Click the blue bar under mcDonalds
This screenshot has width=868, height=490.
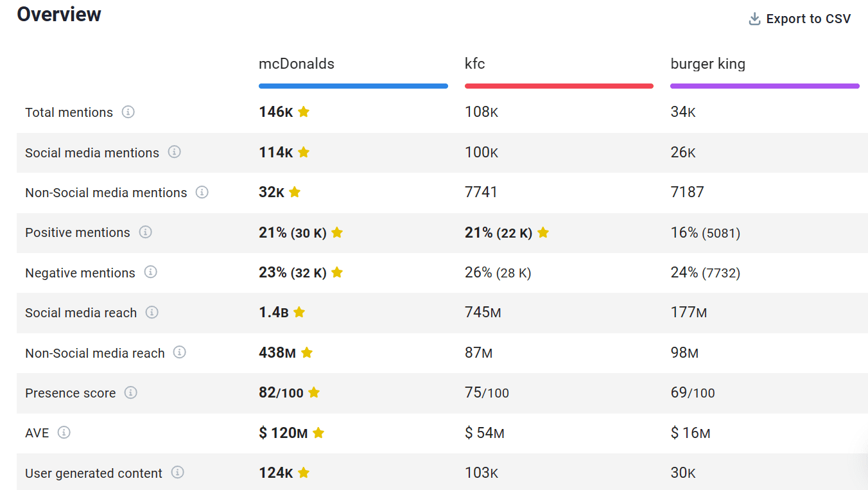tap(353, 86)
